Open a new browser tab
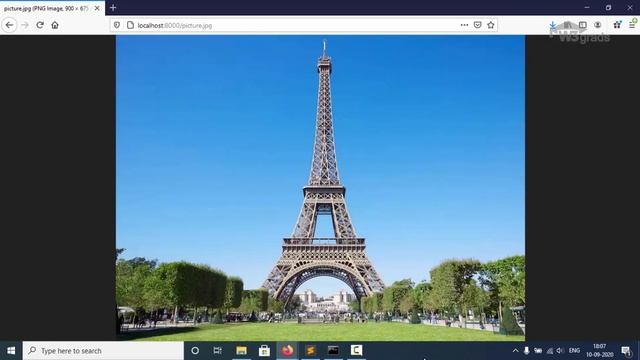The height and width of the screenshot is (360, 640). (113, 8)
